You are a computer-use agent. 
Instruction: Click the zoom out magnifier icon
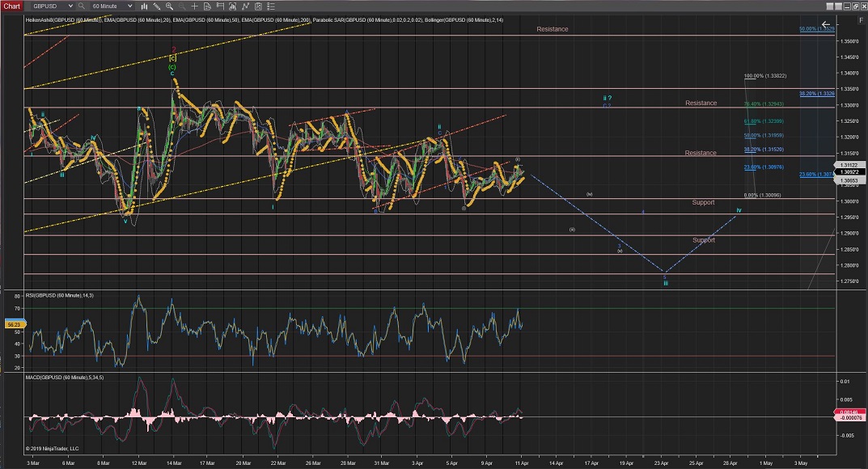[181, 6]
